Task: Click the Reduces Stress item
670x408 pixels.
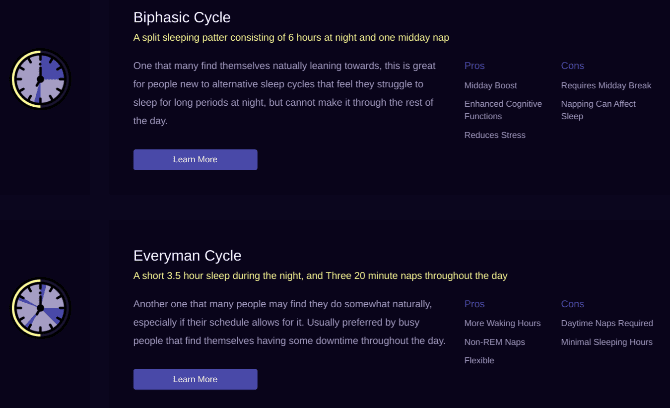Action: (494, 135)
